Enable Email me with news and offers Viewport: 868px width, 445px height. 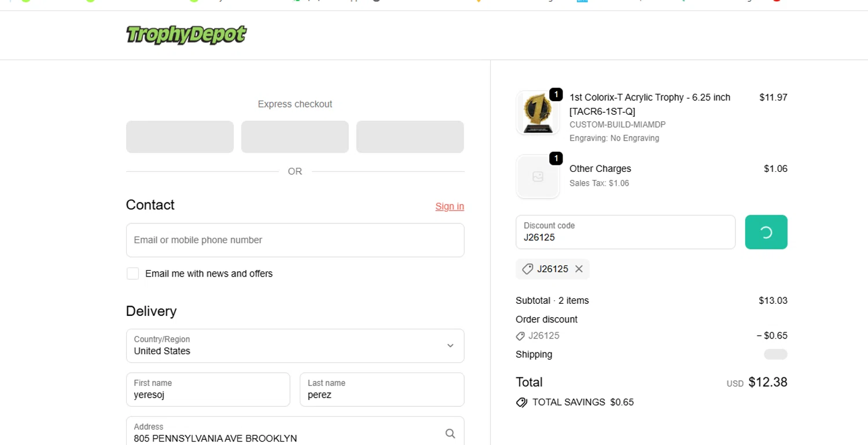tap(133, 274)
